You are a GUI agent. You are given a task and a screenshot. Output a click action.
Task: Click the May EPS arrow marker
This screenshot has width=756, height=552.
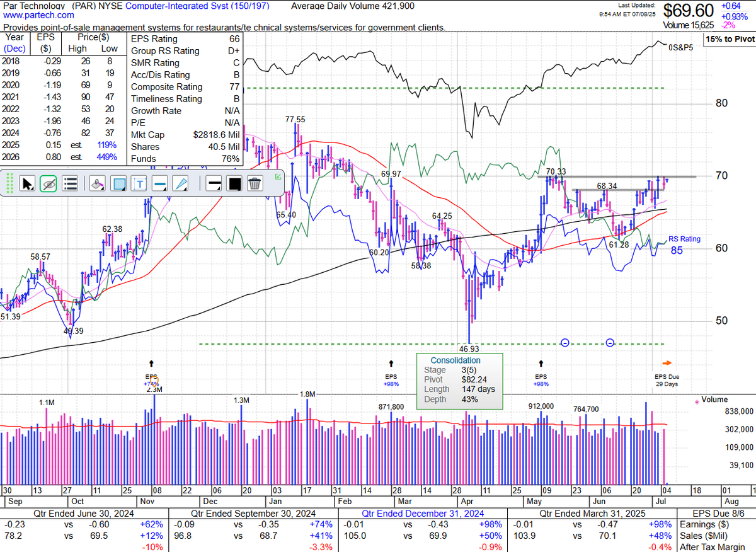point(541,364)
